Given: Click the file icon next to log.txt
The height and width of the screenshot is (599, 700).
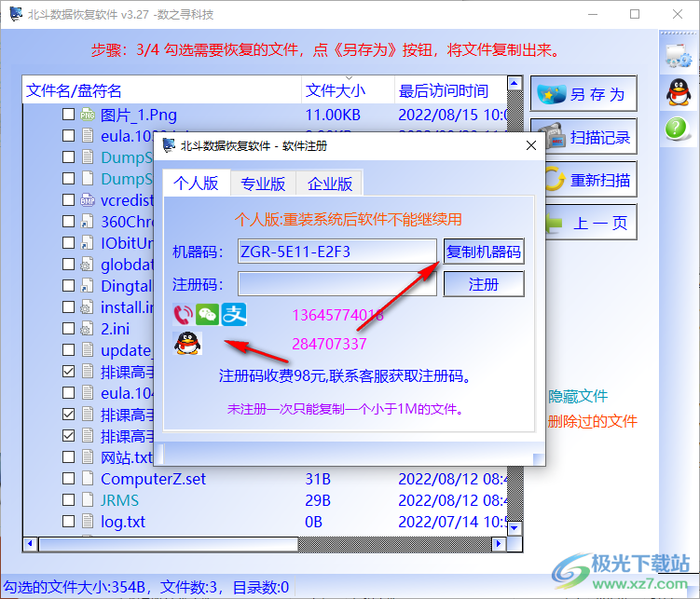Looking at the screenshot, I should 88,522.
